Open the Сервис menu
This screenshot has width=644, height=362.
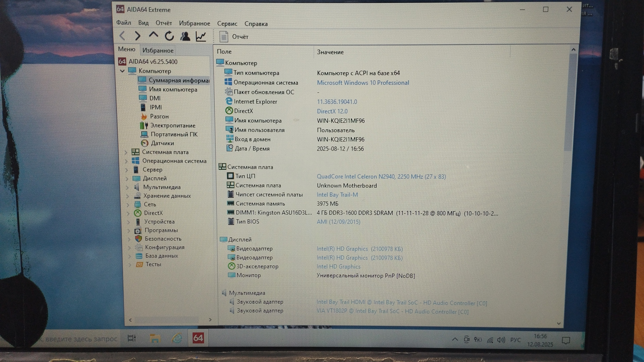[227, 23]
